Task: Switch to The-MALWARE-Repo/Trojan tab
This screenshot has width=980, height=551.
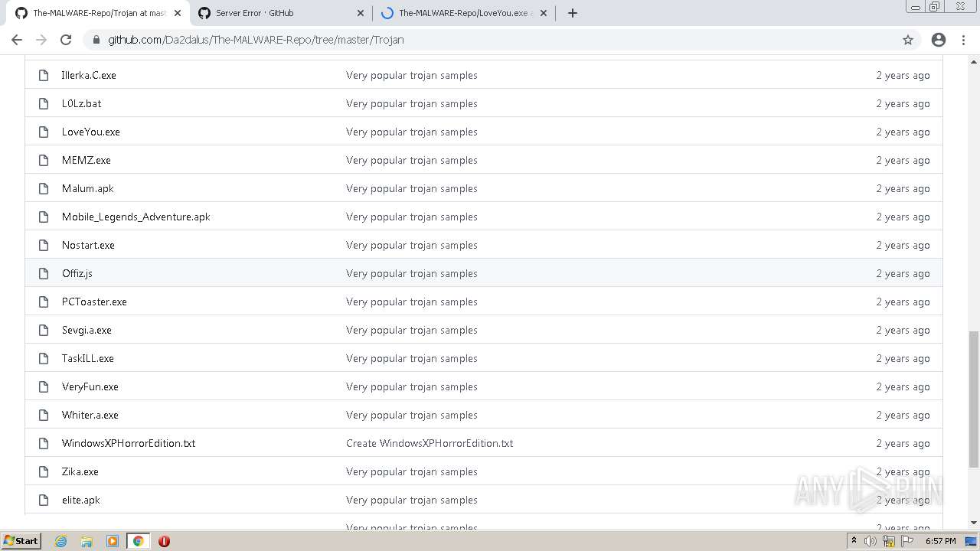Action: [98, 13]
